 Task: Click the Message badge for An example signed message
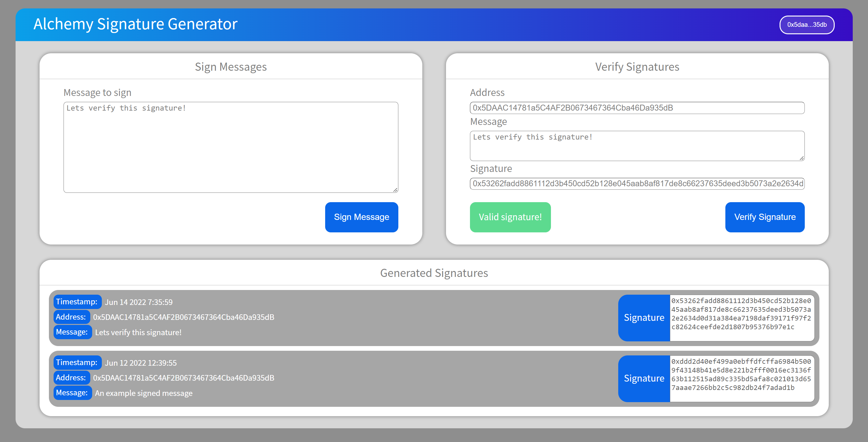(x=73, y=393)
